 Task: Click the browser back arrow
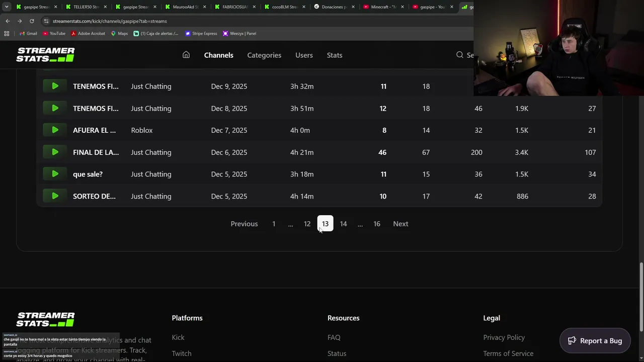pos(8,21)
